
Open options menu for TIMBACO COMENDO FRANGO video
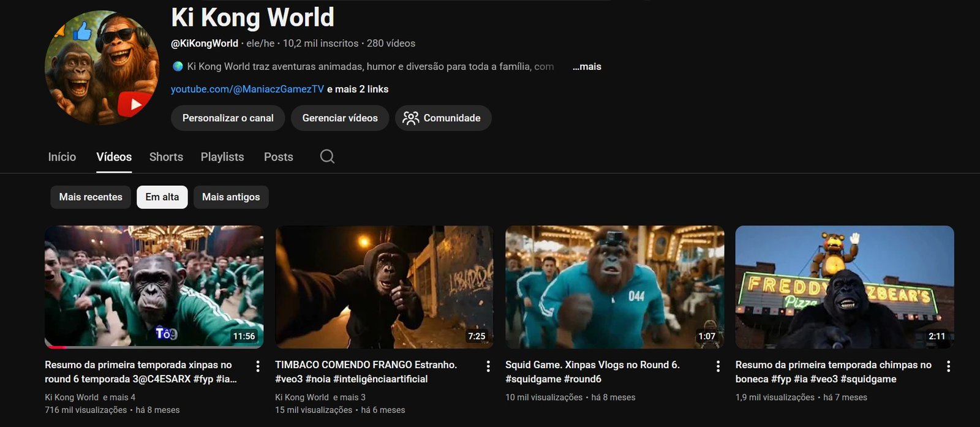click(488, 366)
